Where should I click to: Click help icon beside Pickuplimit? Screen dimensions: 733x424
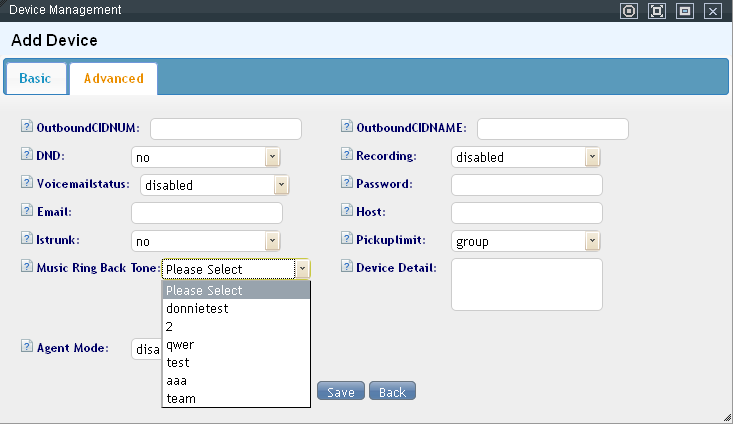pos(347,239)
